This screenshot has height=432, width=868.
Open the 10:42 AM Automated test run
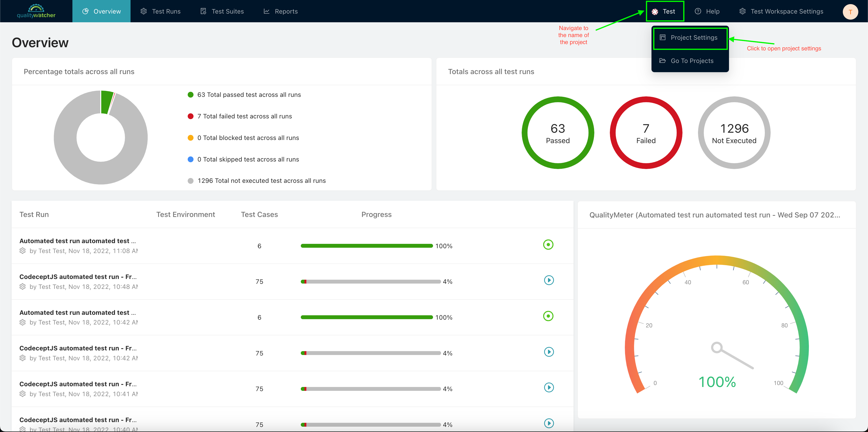coord(77,313)
